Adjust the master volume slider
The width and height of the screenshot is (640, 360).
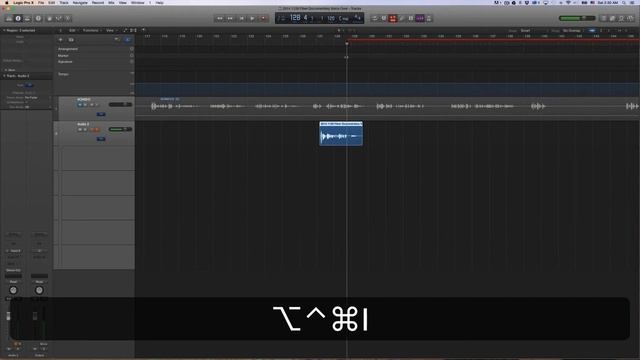click(x=576, y=18)
